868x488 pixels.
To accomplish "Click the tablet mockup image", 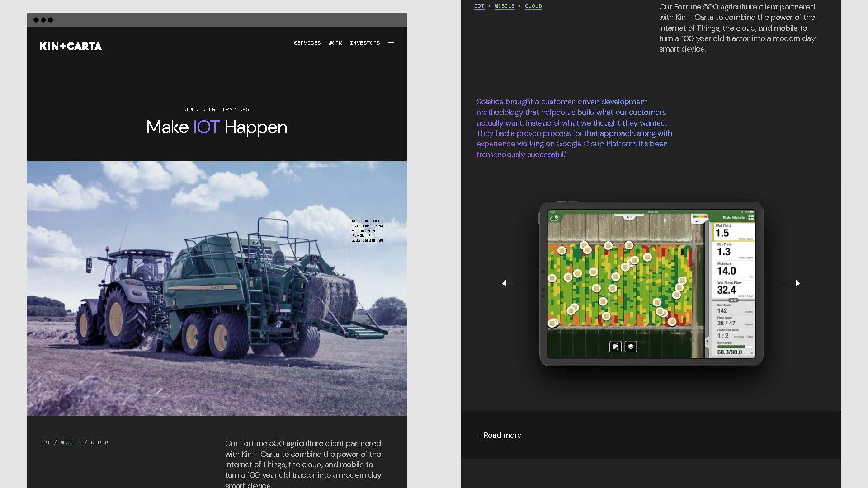I will [651, 284].
